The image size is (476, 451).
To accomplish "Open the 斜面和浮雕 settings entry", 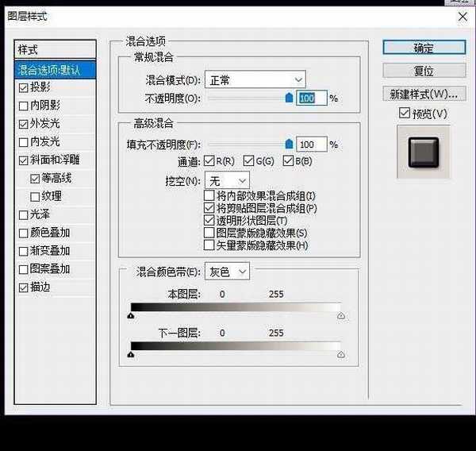I will point(60,160).
